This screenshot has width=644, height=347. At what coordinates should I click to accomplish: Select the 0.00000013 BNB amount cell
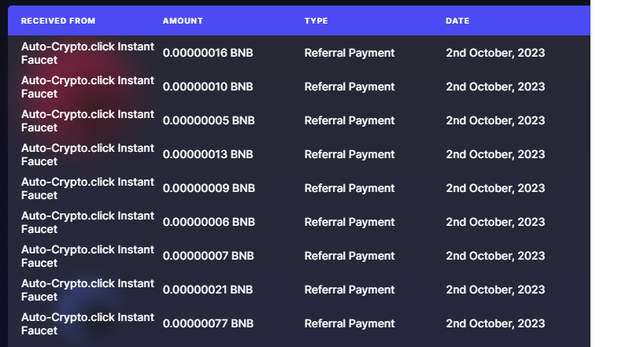pyautogui.click(x=208, y=154)
